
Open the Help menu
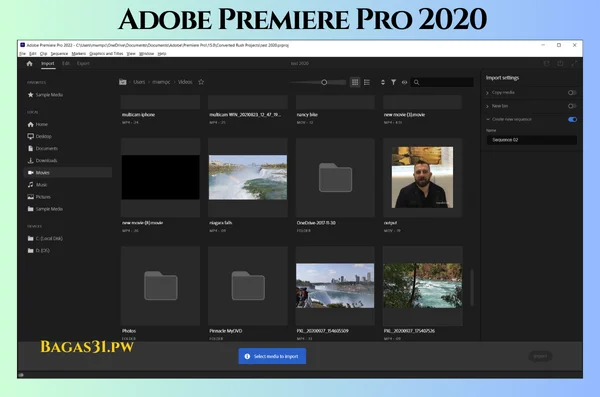pyautogui.click(x=162, y=54)
